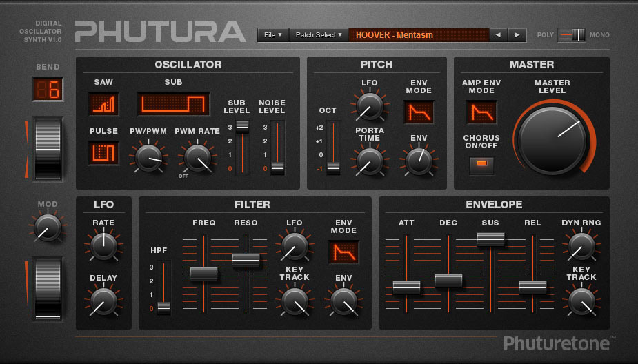Toggle the PULSE waveform button

(103, 152)
